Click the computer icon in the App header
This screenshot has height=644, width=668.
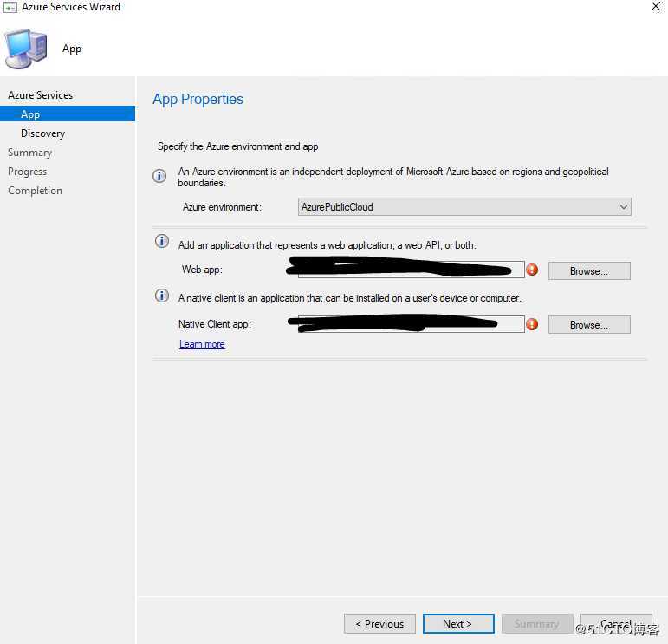[x=26, y=49]
